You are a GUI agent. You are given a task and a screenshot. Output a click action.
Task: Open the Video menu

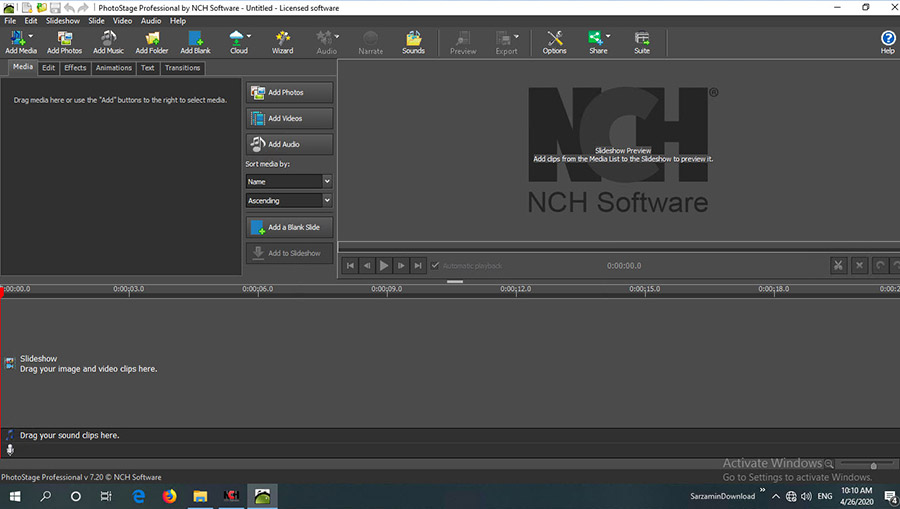click(x=122, y=21)
